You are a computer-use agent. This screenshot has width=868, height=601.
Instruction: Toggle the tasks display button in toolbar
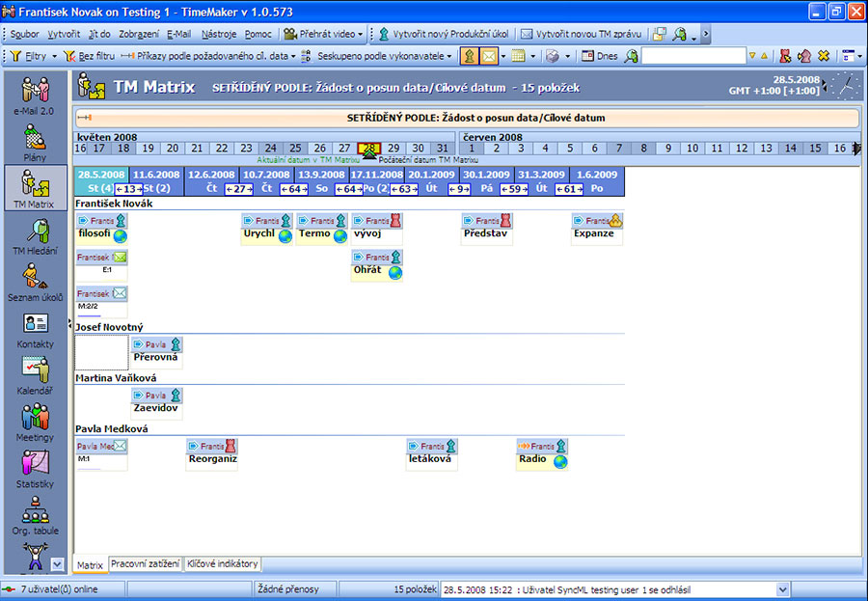[x=470, y=56]
